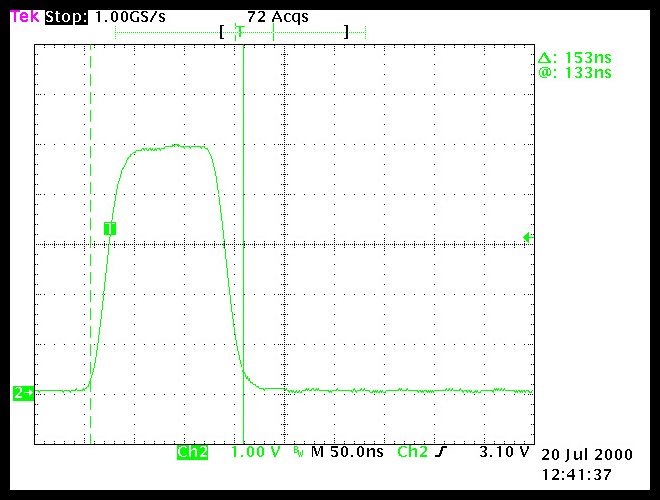Click the Stop acquisition status label
Image resolution: width=660 pixels, height=500 pixels.
[x=66, y=17]
